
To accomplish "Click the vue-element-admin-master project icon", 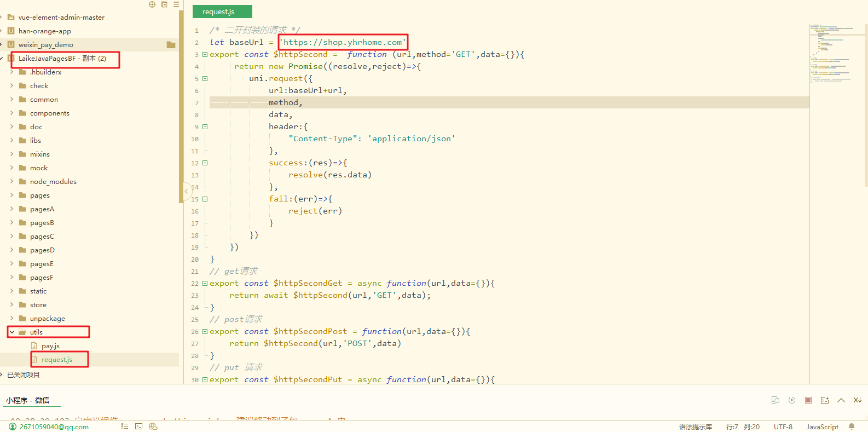I will tap(11, 18).
